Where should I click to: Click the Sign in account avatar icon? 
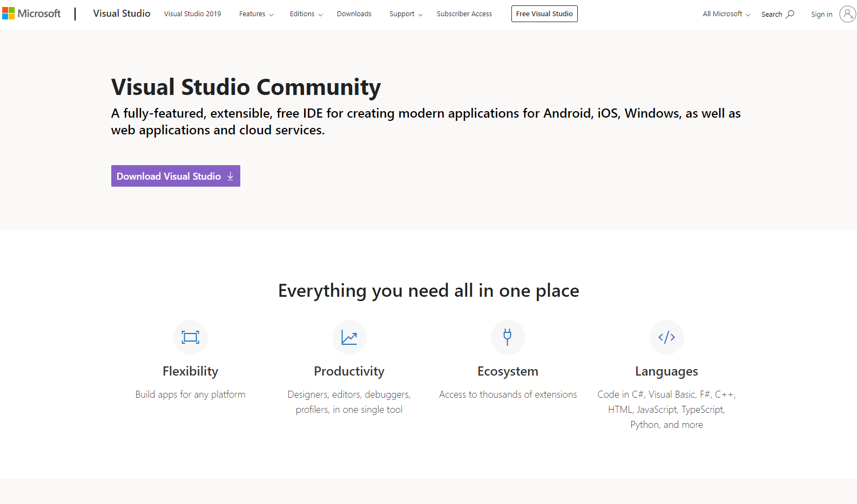point(847,14)
